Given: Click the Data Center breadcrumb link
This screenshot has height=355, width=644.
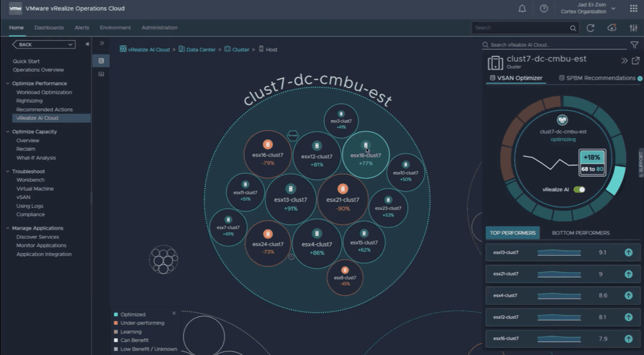Looking at the screenshot, I should [201, 50].
